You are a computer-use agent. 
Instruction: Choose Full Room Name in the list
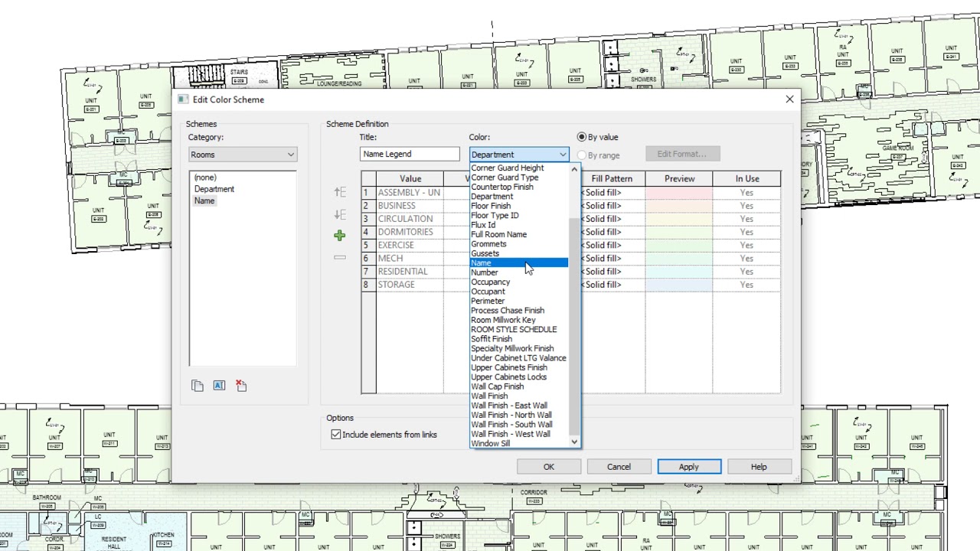519,235
